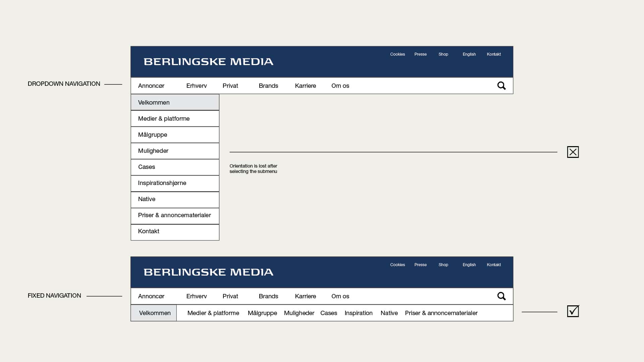The image size is (644, 362).
Task: Click the lower Berlingske Media logo
Action: (208, 272)
